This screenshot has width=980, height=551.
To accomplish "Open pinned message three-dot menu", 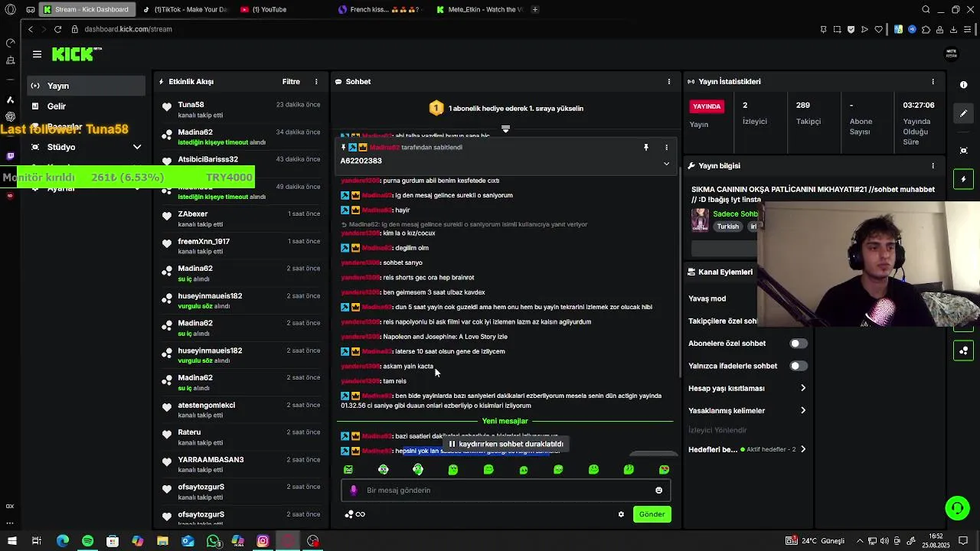I will tap(666, 147).
